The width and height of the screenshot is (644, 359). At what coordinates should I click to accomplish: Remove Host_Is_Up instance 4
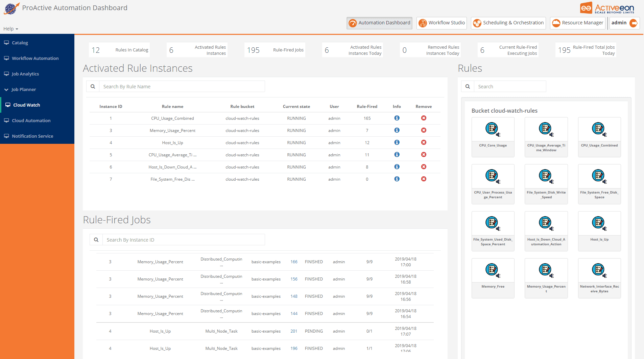(x=424, y=142)
